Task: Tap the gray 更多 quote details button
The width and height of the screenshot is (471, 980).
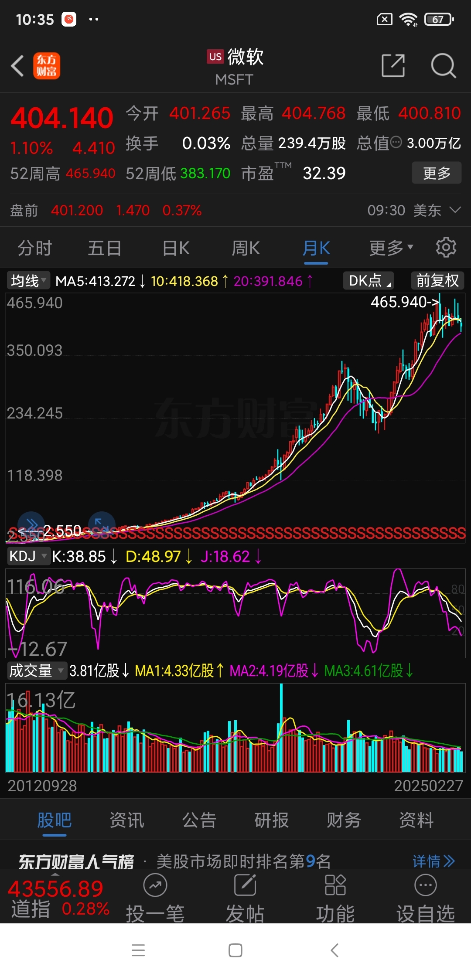Action: pyautogui.click(x=437, y=173)
